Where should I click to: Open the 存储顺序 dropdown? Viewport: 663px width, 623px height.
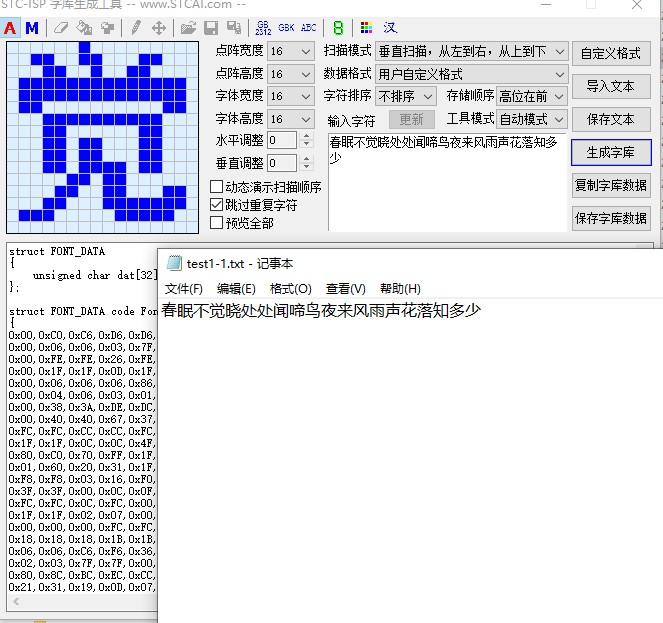(531, 96)
